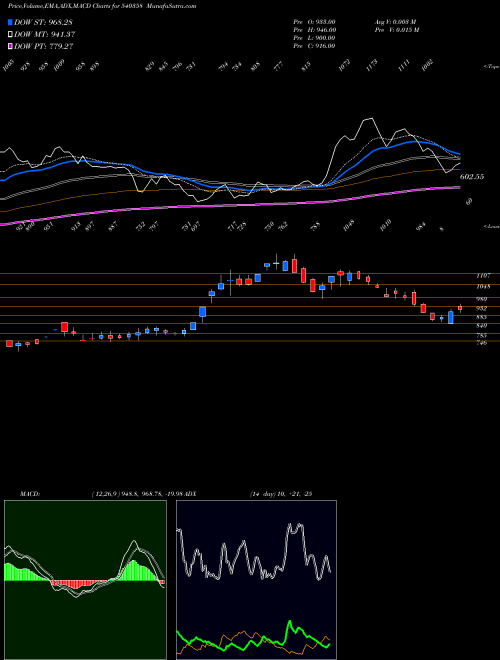The height and width of the screenshot is (660, 500).
Task: Click the 602.55 label beside EMA lines
Action: click(472, 177)
